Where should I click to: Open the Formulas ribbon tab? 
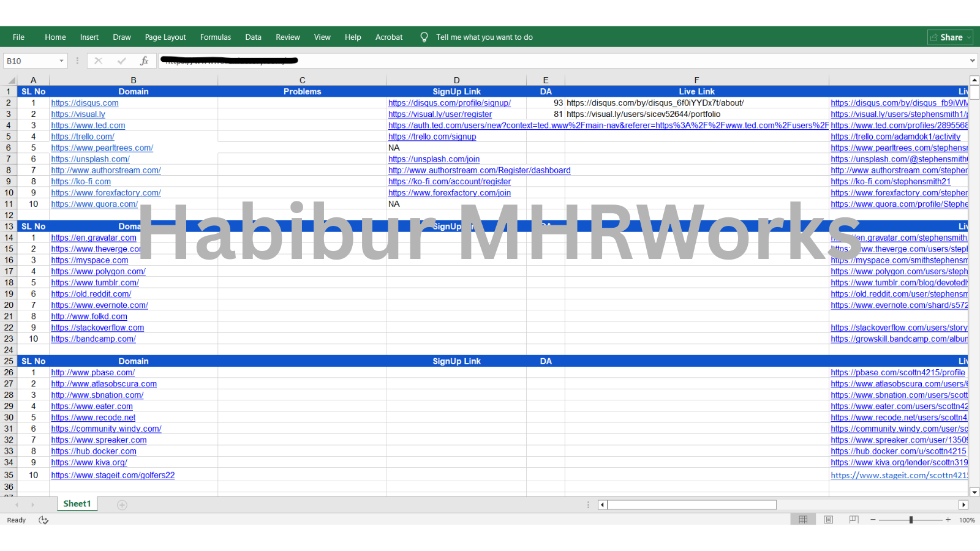click(x=216, y=37)
